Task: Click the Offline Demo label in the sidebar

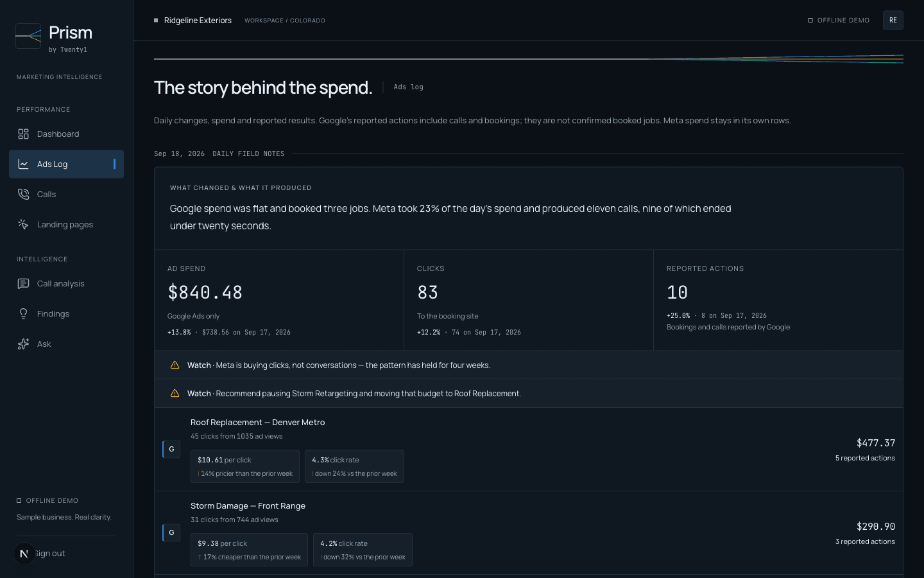Action: (47, 500)
